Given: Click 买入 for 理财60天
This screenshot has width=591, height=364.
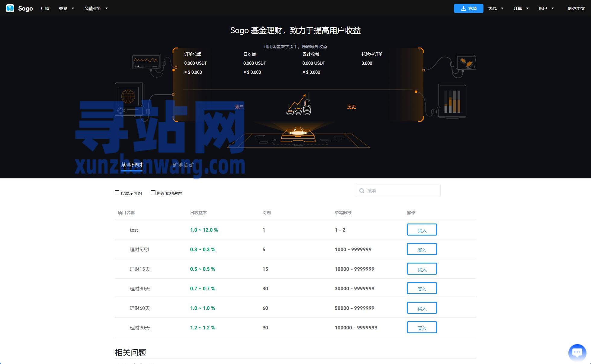Looking at the screenshot, I should (x=422, y=308).
